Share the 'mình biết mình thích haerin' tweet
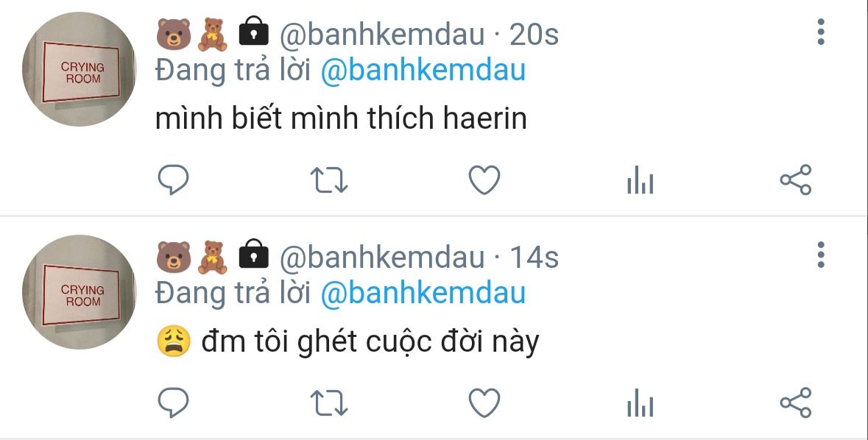Screen dimensions: 868x440 click(x=795, y=180)
